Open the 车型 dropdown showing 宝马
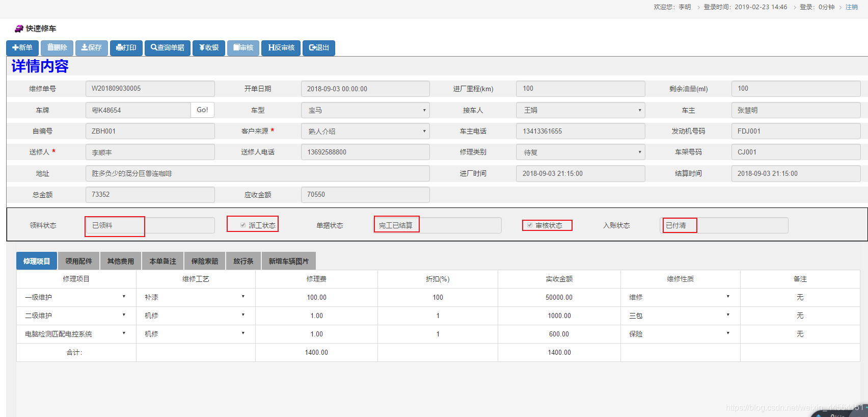 click(x=365, y=110)
